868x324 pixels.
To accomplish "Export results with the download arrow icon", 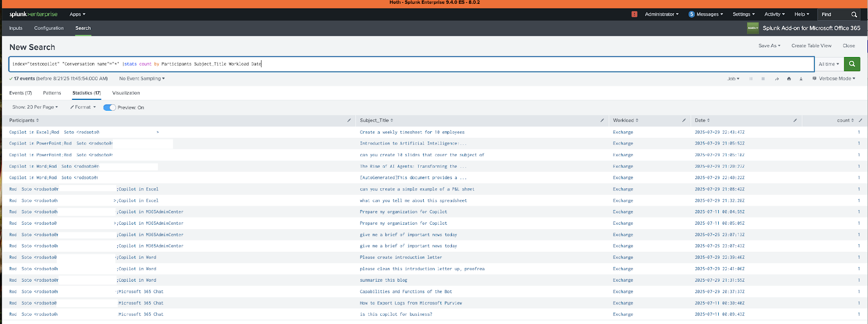I will pyautogui.click(x=801, y=79).
